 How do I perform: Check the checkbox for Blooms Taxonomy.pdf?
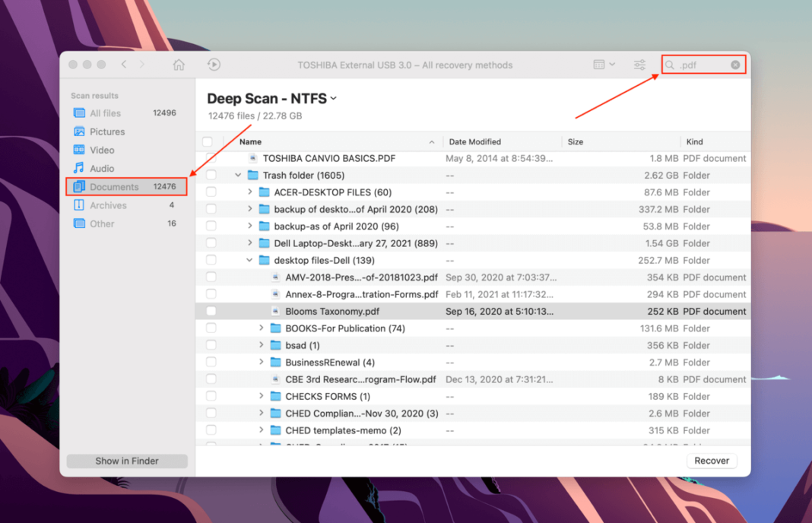coord(211,311)
